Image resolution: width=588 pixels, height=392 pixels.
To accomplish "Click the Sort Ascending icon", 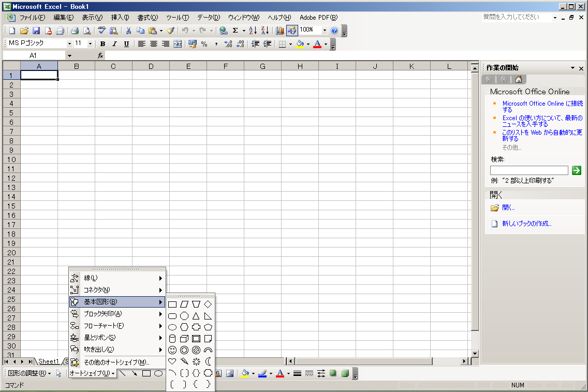I will [x=253, y=31].
